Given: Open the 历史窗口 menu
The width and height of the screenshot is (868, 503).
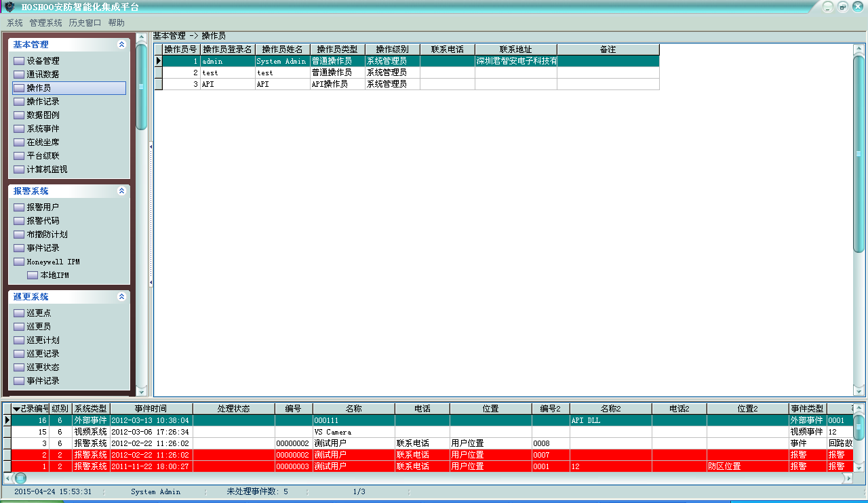Looking at the screenshot, I should click(x=85, y=23).
